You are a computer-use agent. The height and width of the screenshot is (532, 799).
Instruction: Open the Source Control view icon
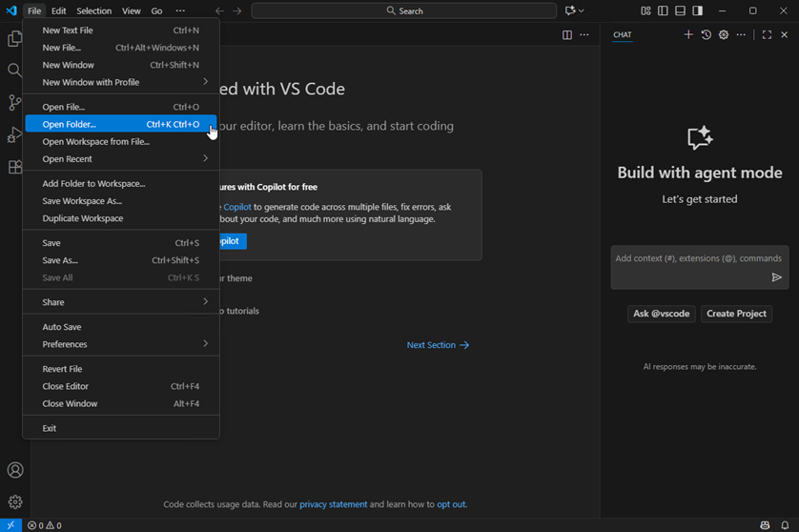tap(14, 102)
